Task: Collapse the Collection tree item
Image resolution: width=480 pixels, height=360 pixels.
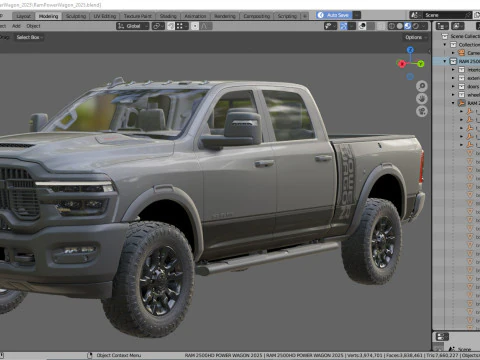Action: click(x=445, y=44)
